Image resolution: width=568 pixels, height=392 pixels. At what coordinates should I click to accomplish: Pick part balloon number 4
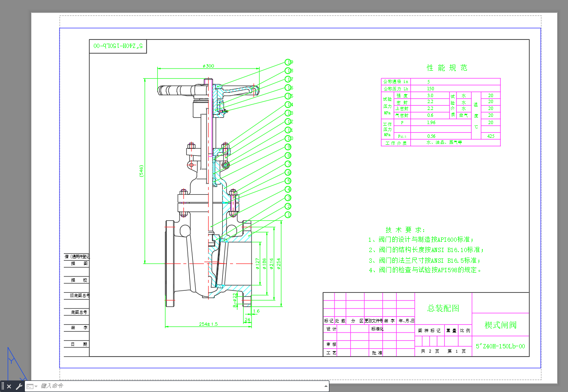[289, 190]
